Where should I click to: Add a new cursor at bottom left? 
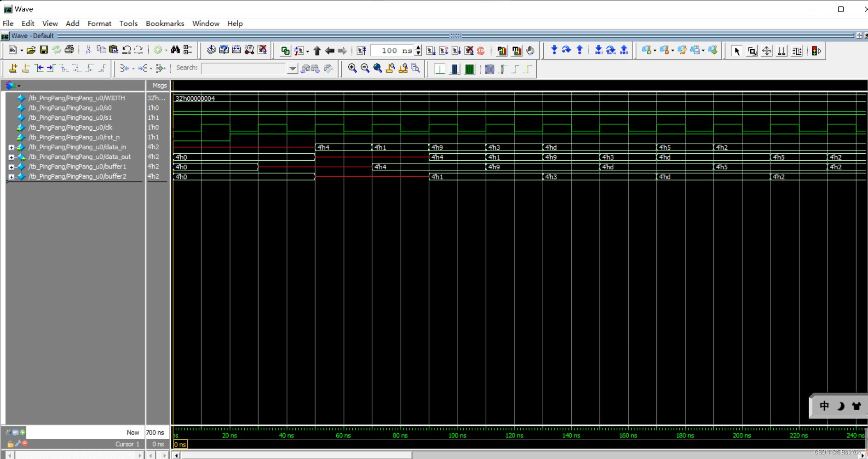click(x=23, y=432)
